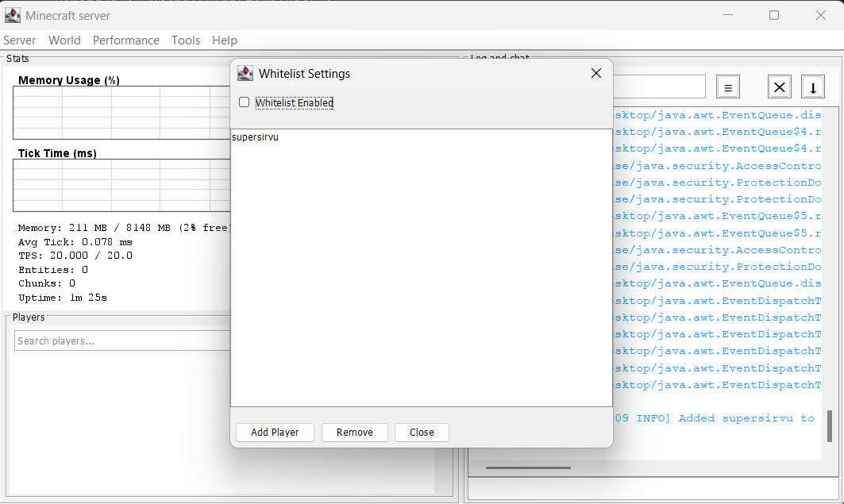This screenshot has height=504, width=844.
Task: Click the Close button in Whitelist Settings
Action: coord(422,432)
